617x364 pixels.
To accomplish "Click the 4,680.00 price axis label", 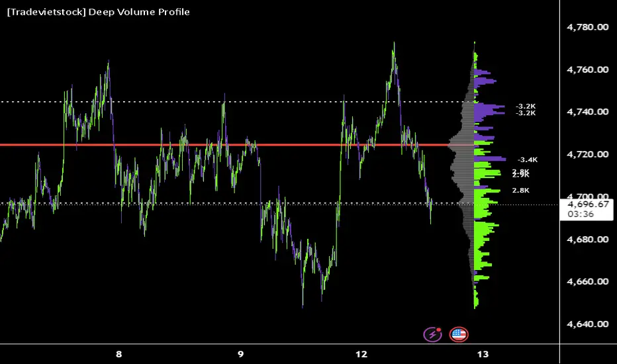I will tap(587, 240).
